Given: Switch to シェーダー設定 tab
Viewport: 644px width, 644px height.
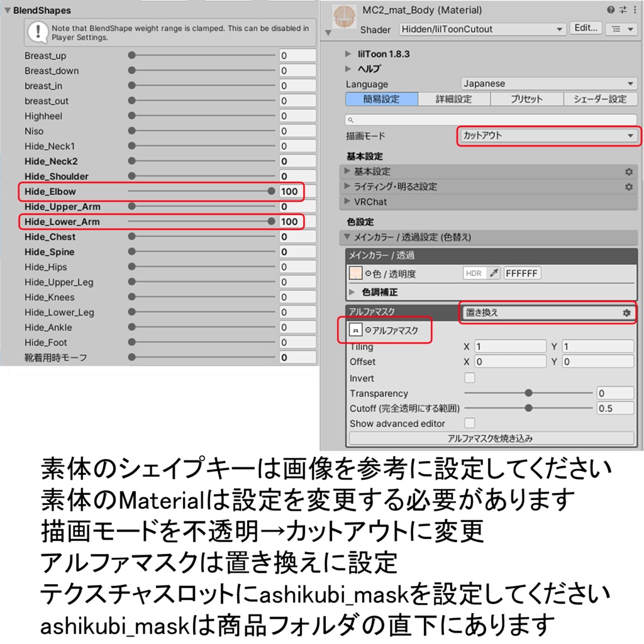Looking at the screenshot, I should click(600, 99).
